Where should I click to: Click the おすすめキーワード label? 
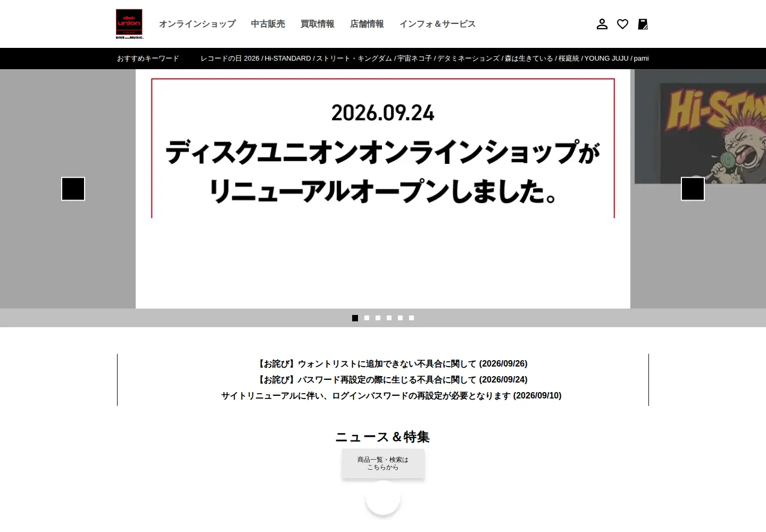pyautogui.click(x=148, y=59)
